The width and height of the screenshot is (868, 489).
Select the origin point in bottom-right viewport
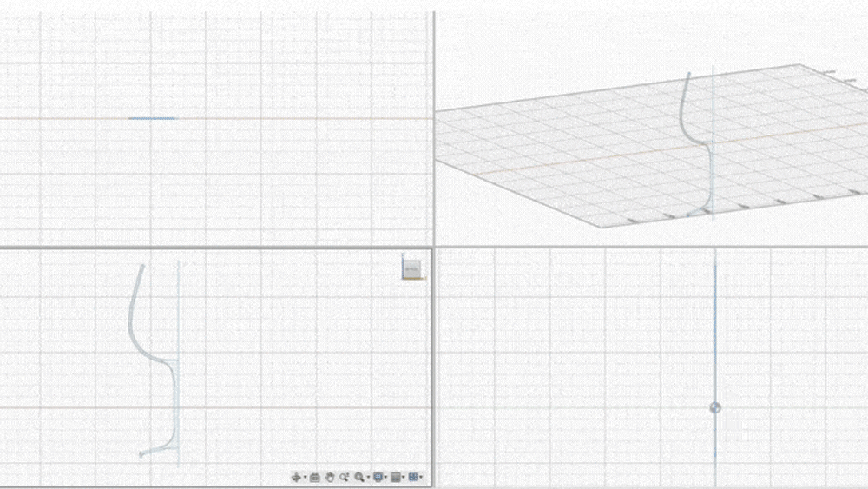[x=715, y=407]
